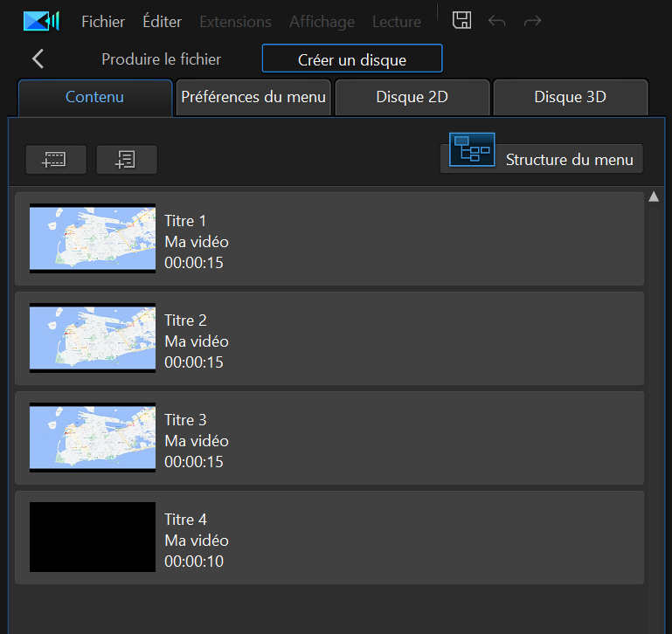Click the back chevron arrow
672x634 pixels.
[38, 59]
